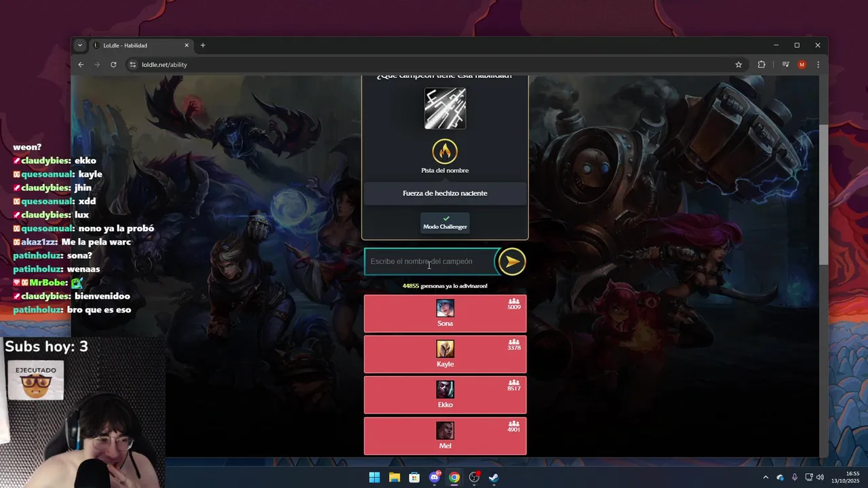Open the site information icon in address bar
The height and width of the screenshot is (488, 868).
click(133, 64)
